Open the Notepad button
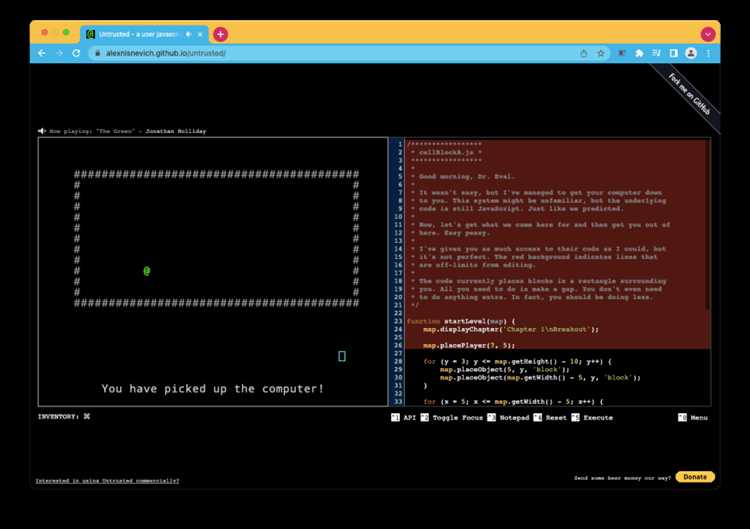 (x=508, y=418)
